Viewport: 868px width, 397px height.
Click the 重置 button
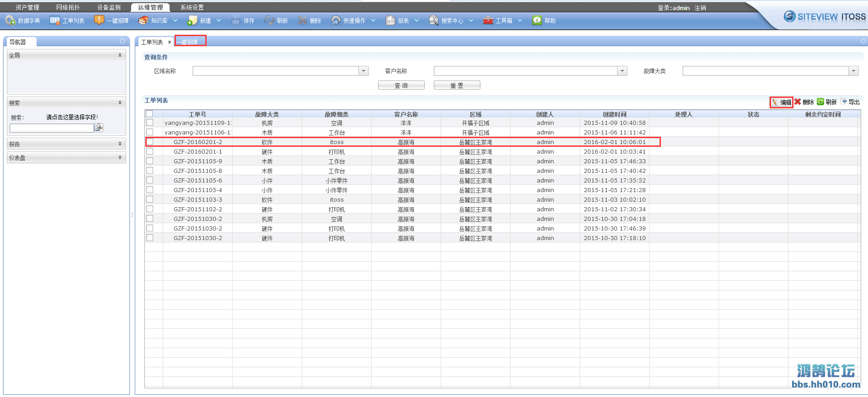[x=457, y=86]
